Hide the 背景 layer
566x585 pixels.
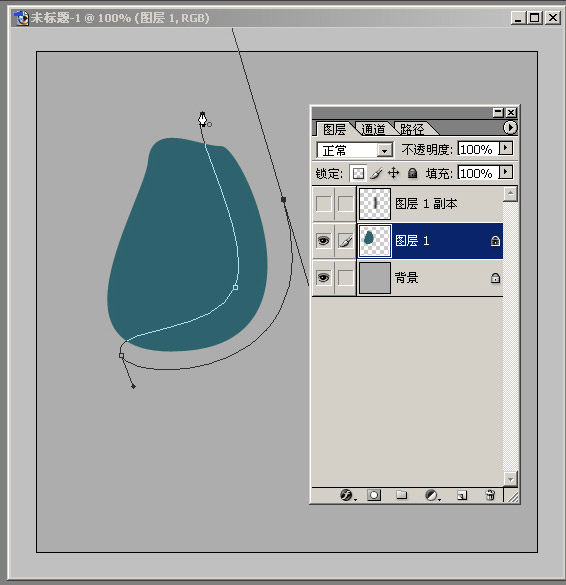(323, 278)
